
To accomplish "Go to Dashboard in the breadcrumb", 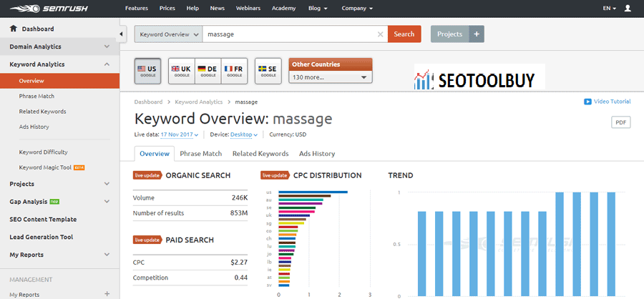I will (148, 102).
